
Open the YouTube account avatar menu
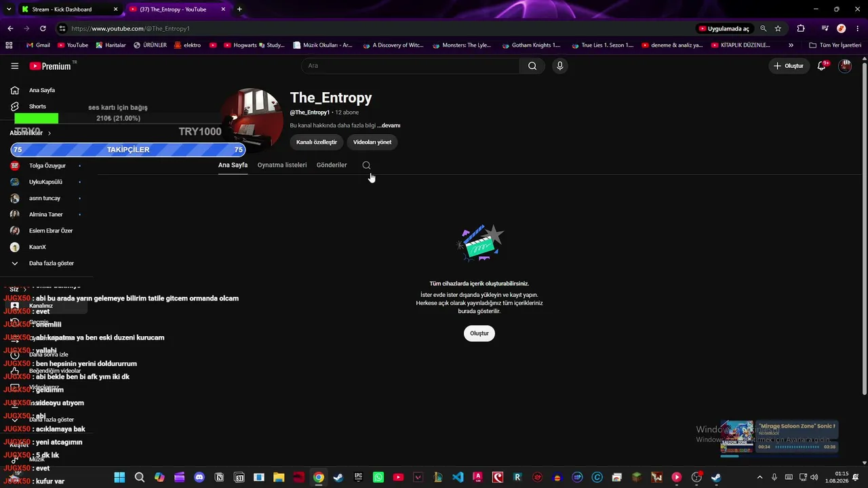click(845, 66)
